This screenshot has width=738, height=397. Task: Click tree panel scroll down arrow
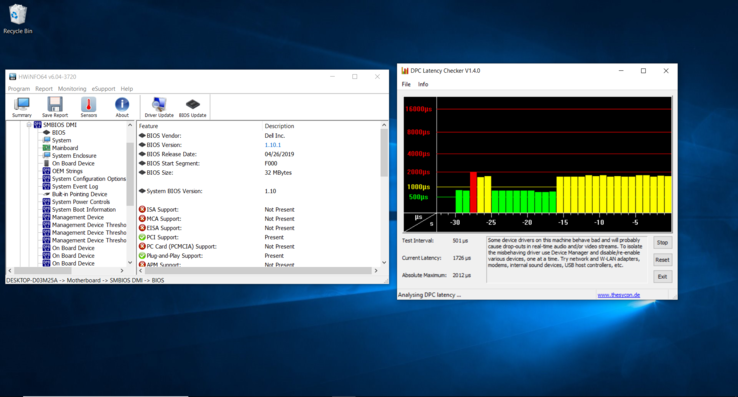tap(130, 263)
